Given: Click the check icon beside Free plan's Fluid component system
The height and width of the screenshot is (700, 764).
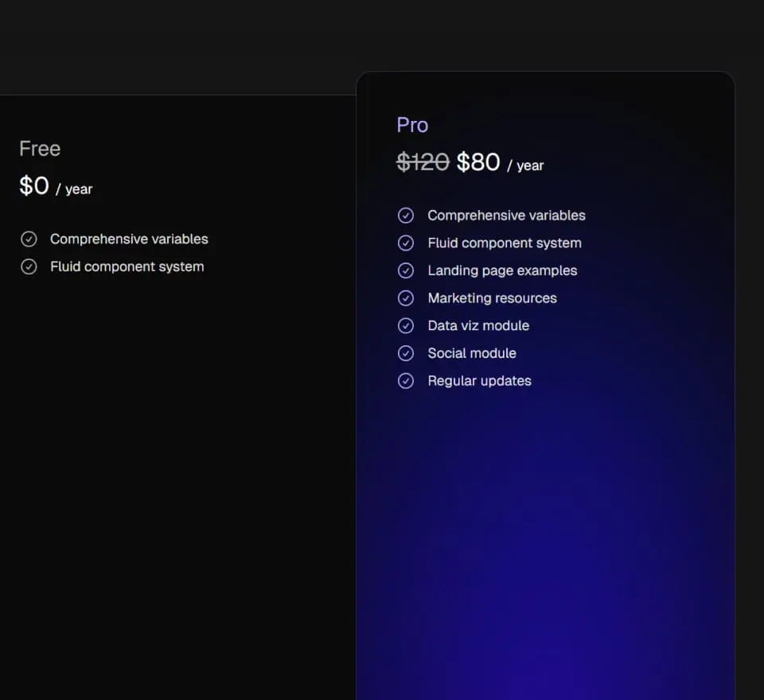Looking at the screenshot, I should 29,267.
